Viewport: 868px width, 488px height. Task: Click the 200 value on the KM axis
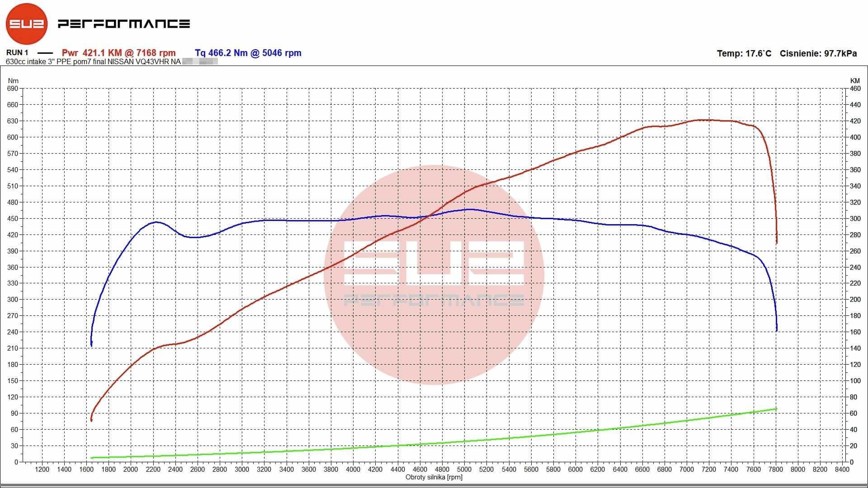(x=855, y=300)
